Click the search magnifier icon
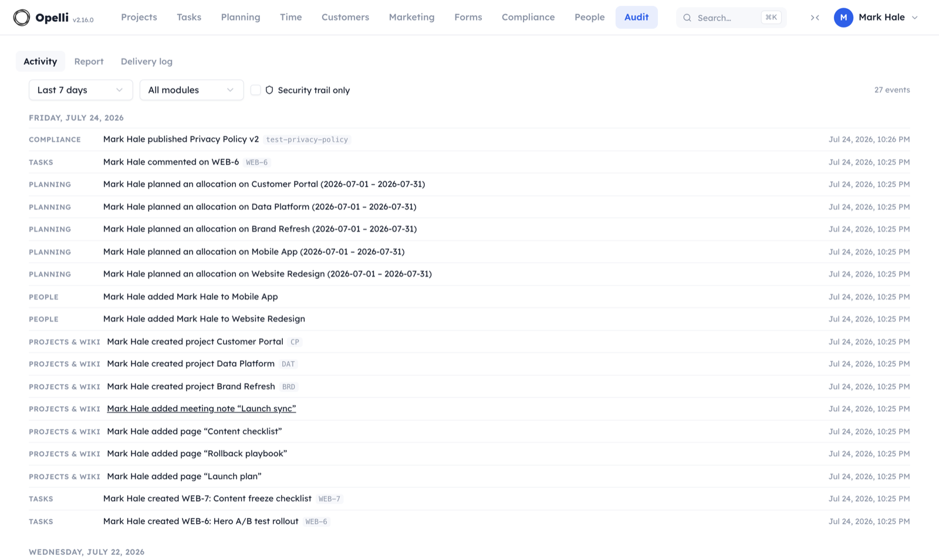This screenshot has width=939, height=560. [x=687, y=18]
